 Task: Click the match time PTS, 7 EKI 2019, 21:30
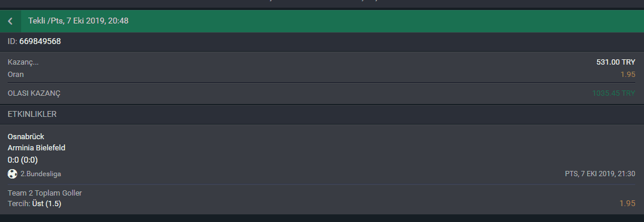point(600,174)
